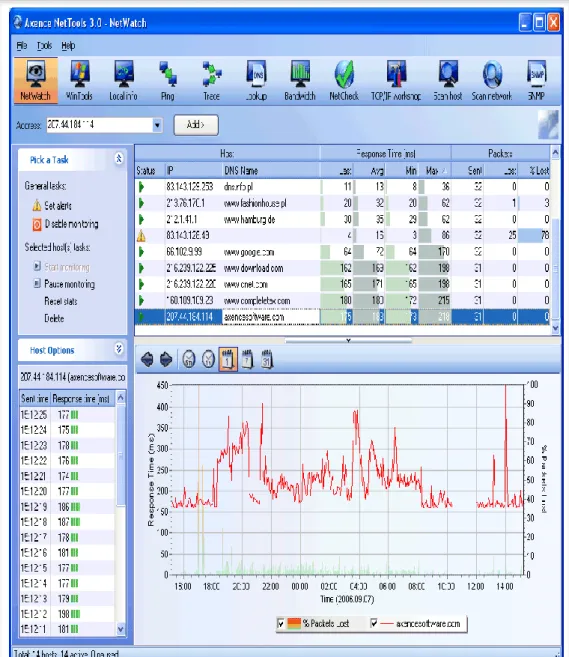Click the IP column header
This screenshot has width=569, height=657.
[193, 171]
